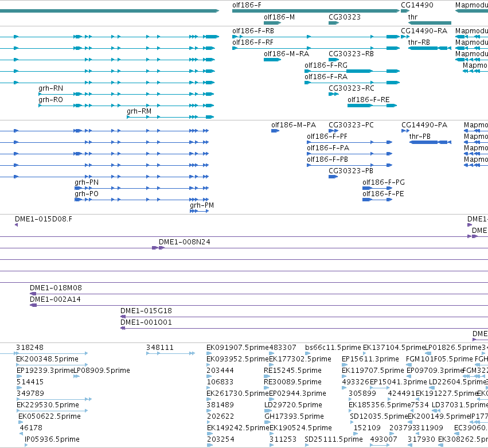Select transcript CG14490-RA
This screenshot has width=488, height=448.
tap(405, 37)
